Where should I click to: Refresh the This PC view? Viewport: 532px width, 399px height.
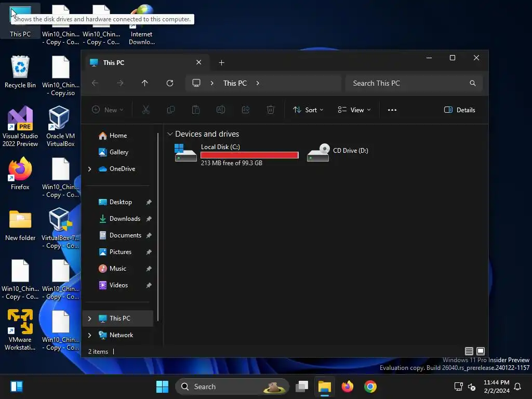click(x=170, y=83)
